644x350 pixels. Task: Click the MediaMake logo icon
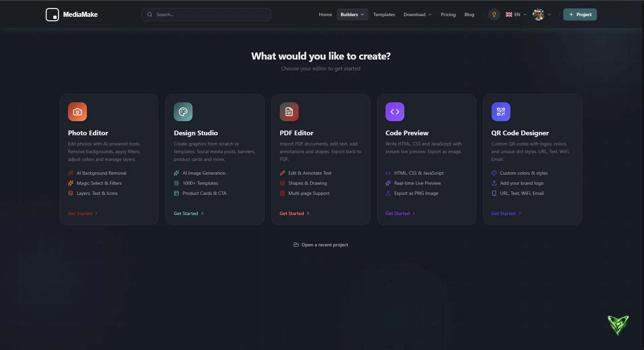click(x=52, y=14)
